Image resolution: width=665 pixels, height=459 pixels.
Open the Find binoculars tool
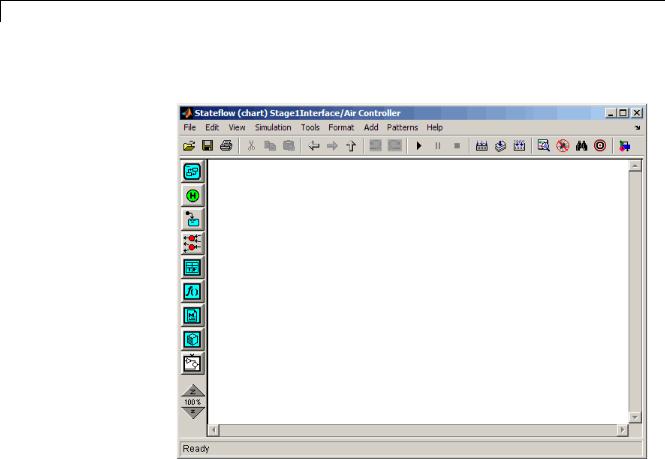point(581,146)
